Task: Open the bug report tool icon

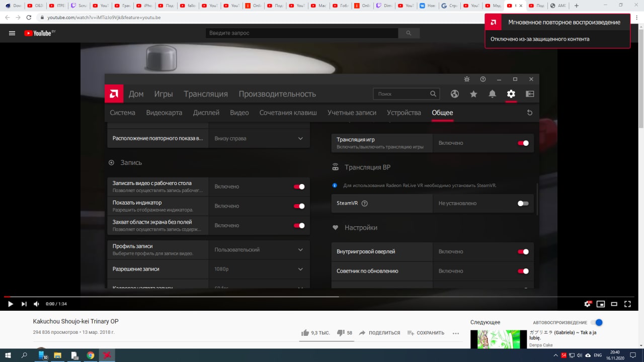Action: (467, 79)
